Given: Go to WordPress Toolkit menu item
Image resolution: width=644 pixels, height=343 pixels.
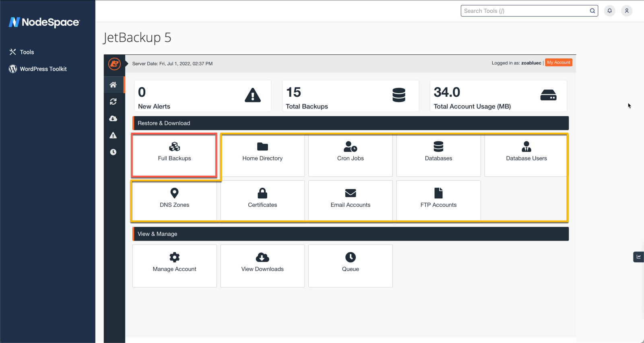Looking at the screenshot, I should [x=43, y=69].
